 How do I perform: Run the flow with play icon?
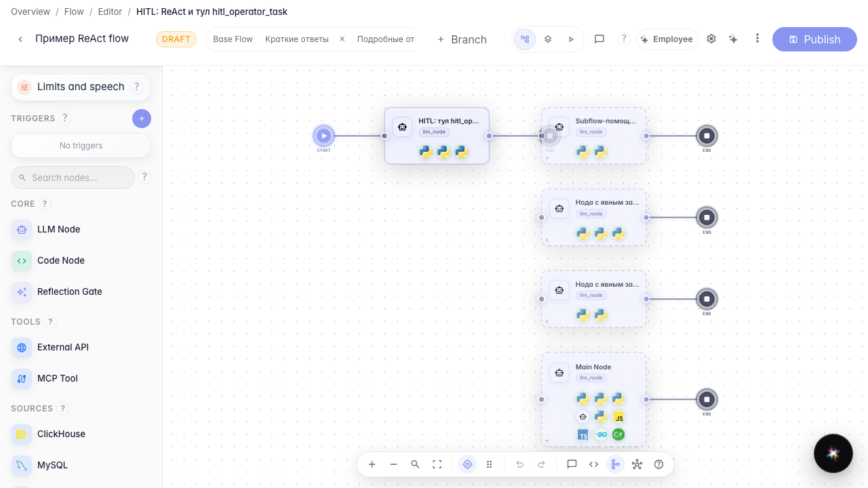pos(571,39)
